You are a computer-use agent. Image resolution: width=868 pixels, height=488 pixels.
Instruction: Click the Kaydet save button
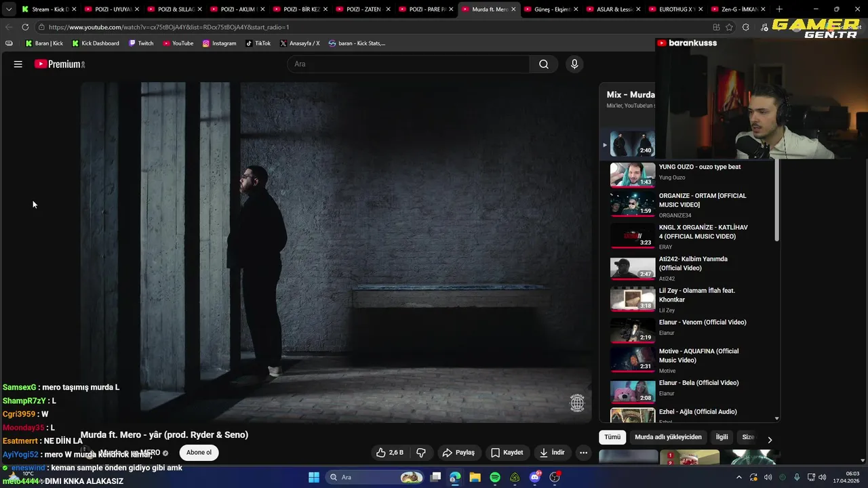507,453
